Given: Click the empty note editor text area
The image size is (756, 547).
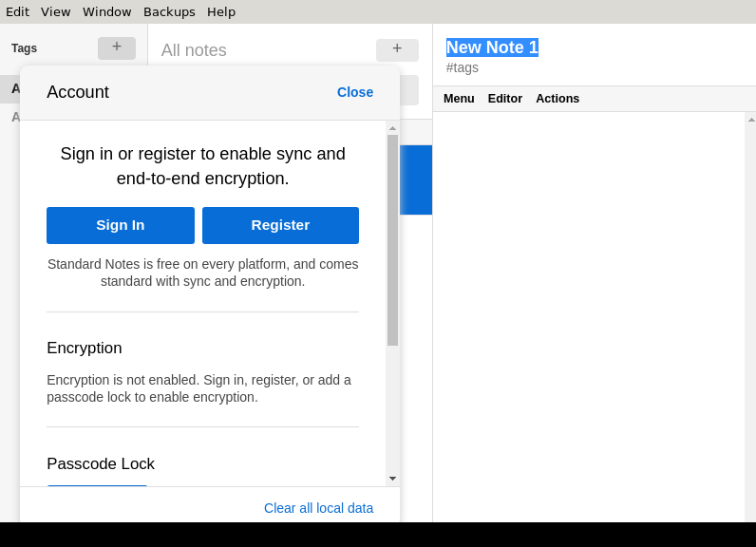Looking at the screenshot, I should point(589,316).
